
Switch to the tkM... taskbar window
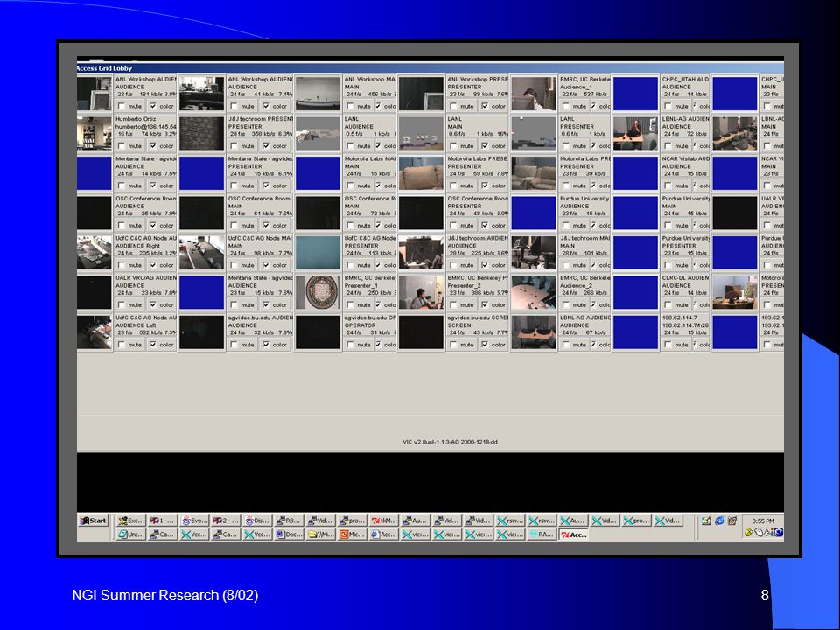pos(384,521)
